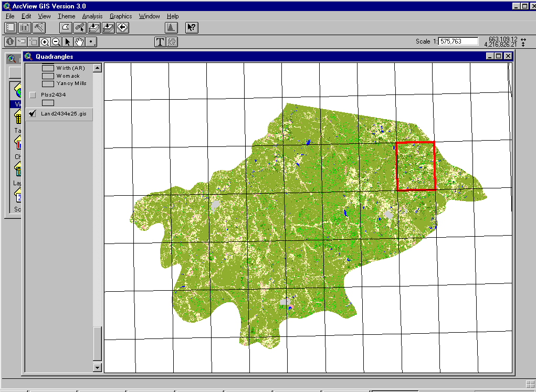Pick the Pan hand tool
The width and height of the screenshot is (536, 392).
(79, 42)
